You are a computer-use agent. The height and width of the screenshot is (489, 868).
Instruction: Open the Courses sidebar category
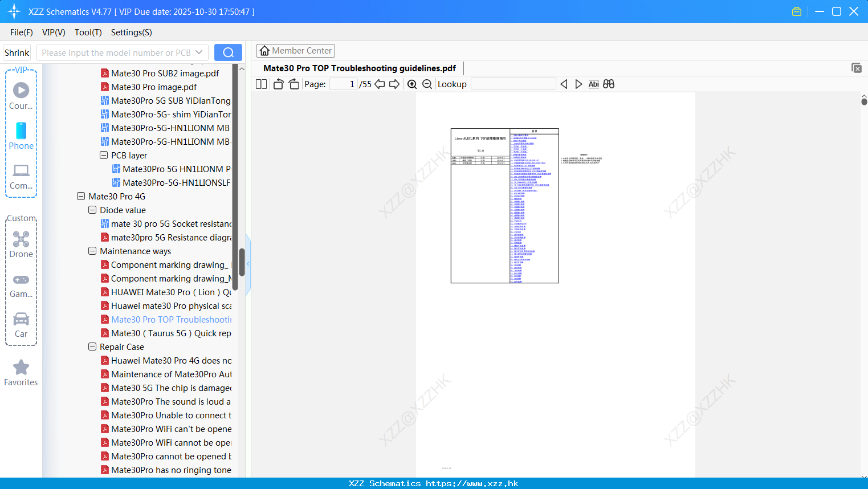(21, 96)
